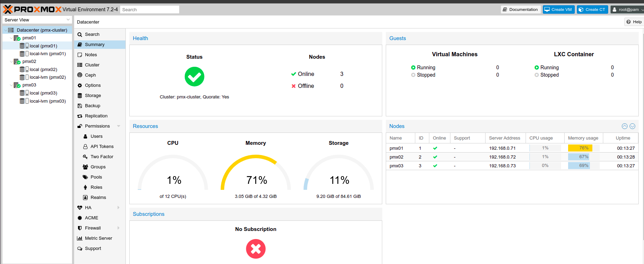The width and height of the screenshot is (644, 264).
Task: Collapse the pmx02 tree node
Action: point(11,62)
